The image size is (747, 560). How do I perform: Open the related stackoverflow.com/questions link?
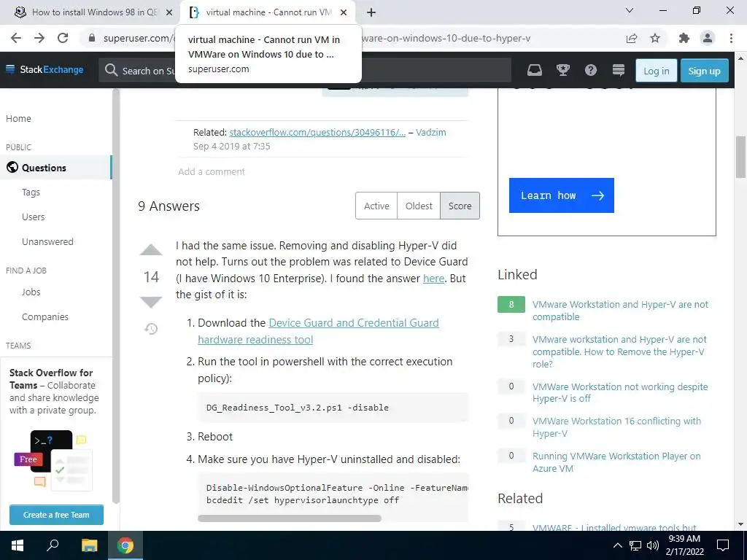[x=317, y=133]
